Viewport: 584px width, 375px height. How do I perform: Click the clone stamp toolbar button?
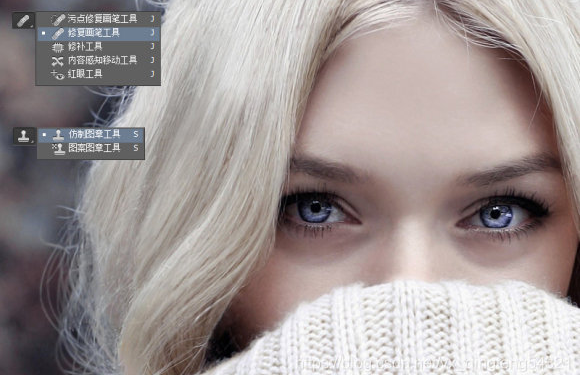pyautogui.click(x=24, y=136)
